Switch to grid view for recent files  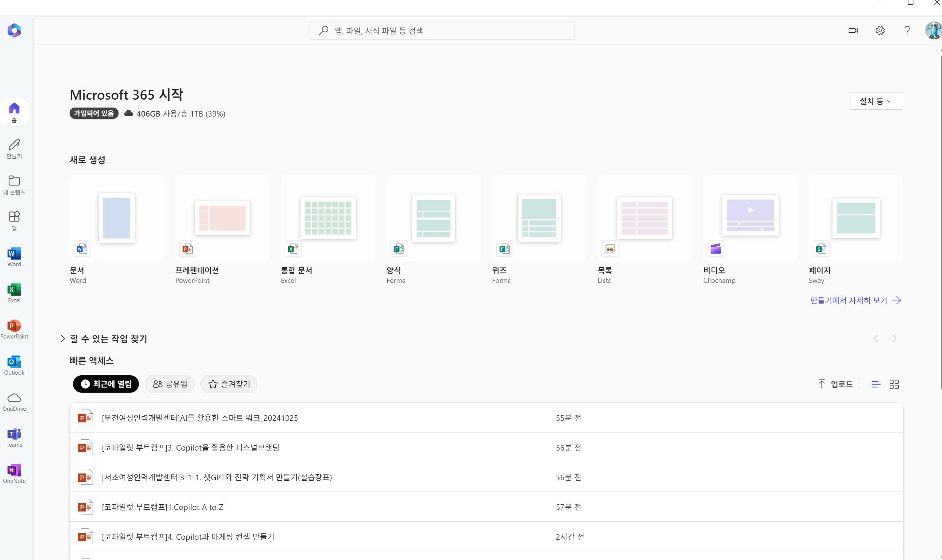(894, 384)
